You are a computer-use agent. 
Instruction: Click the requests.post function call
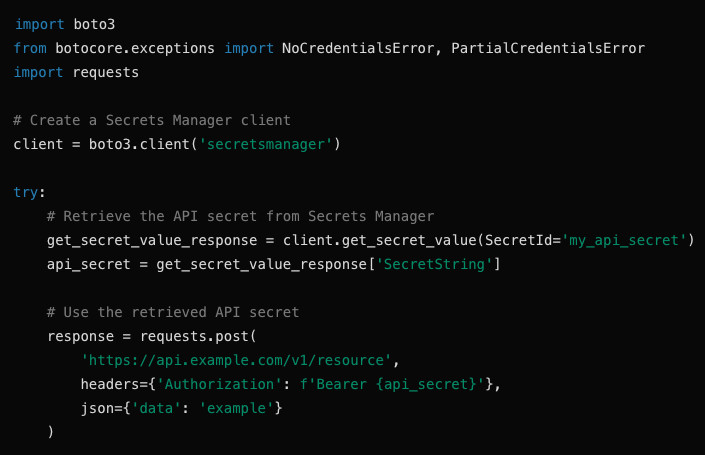pos(199,336)
